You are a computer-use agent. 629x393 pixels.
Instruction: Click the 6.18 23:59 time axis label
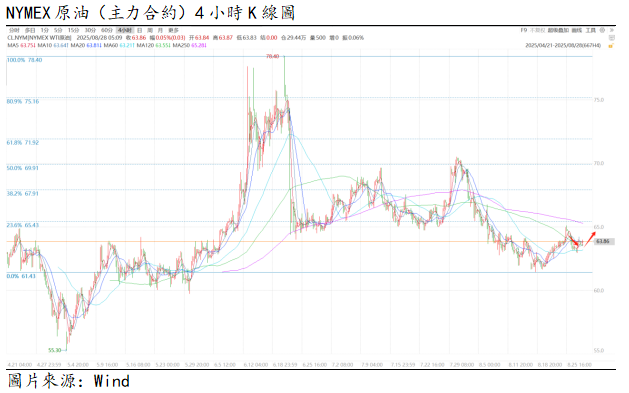coord(285,365)
